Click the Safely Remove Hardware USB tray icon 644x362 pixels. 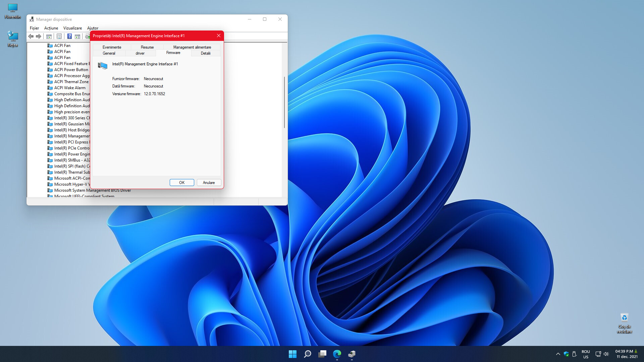574,354
